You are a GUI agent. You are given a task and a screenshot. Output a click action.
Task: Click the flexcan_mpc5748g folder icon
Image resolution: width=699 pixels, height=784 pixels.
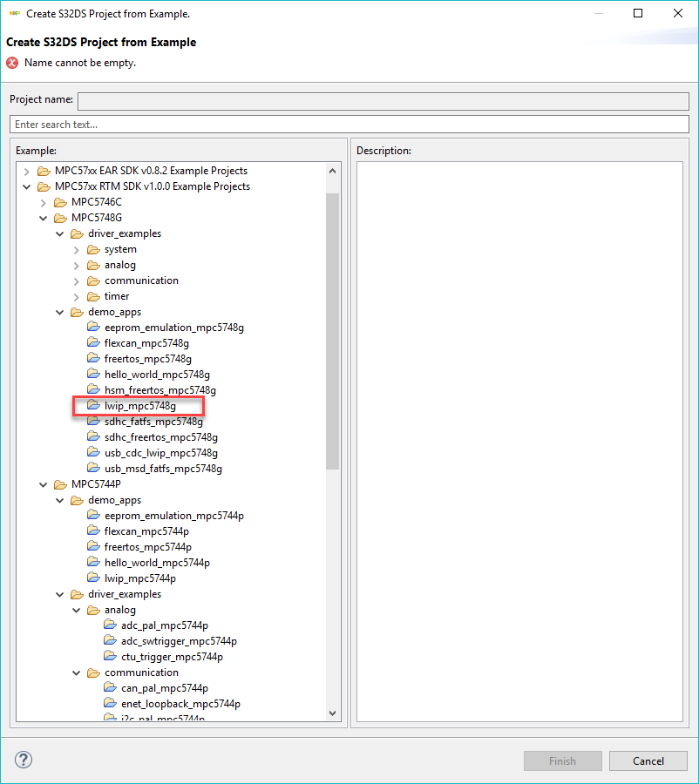(93, 342)
